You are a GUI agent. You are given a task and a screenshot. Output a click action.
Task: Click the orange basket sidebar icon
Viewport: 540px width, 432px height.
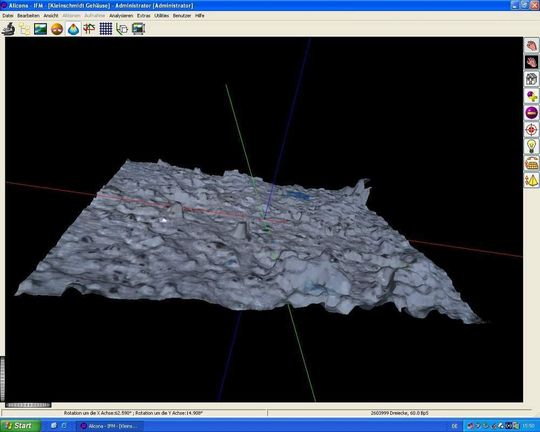[531, 163]
